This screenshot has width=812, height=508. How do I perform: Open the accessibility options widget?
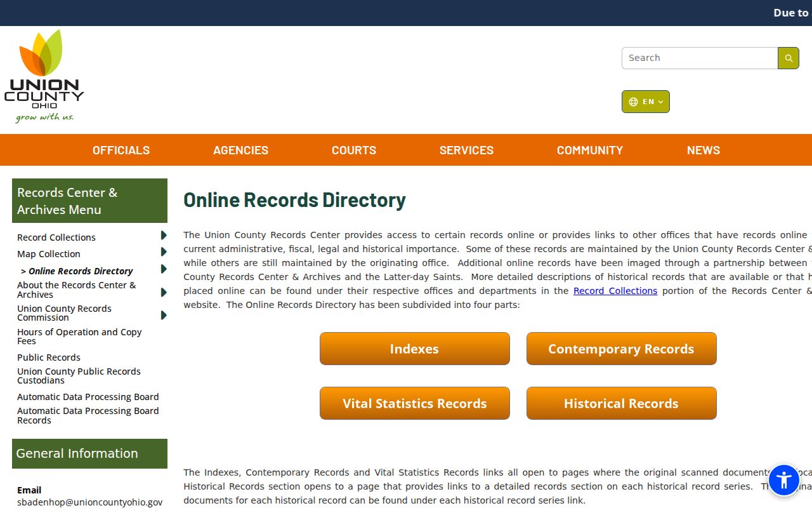tap(784, 480)
